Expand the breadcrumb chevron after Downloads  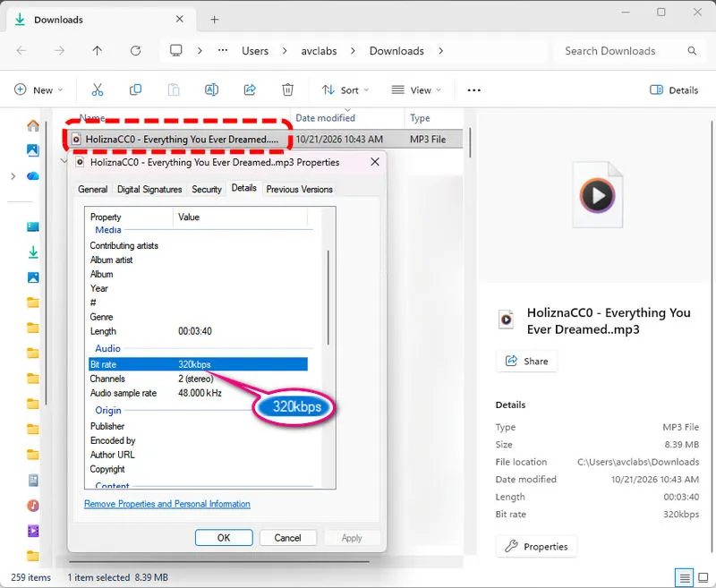coord(440,51)
